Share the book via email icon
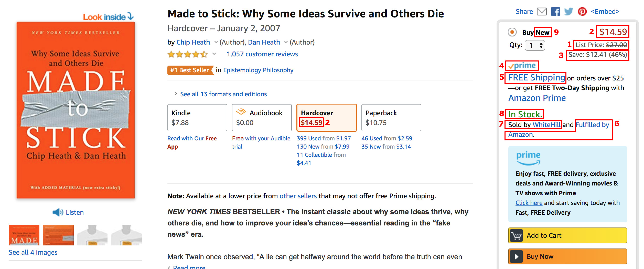The image size is (644, 269). pyautogui.click(x=542, y=11)
